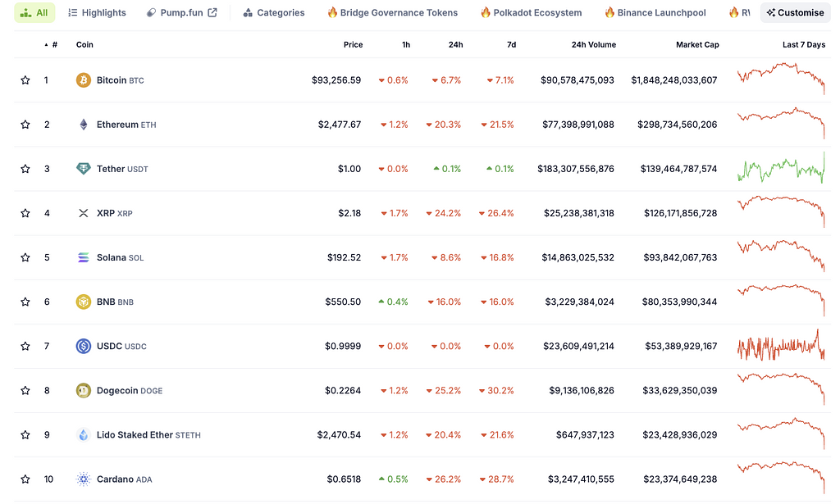Click the Cardano logo icon
This screenshot has width=840, height=504.
click(83, 479)
